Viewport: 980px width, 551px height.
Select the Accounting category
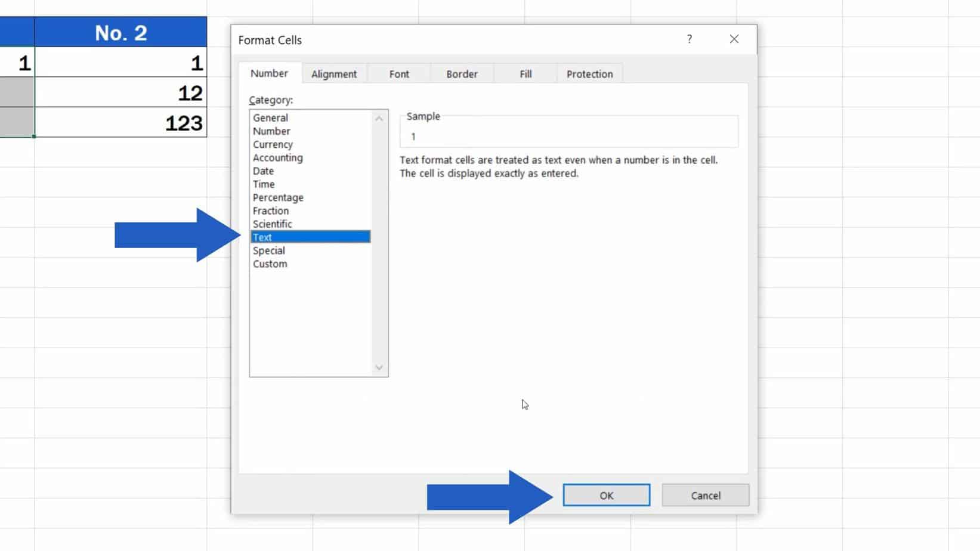pyautogui.click(x=277, y=157)
